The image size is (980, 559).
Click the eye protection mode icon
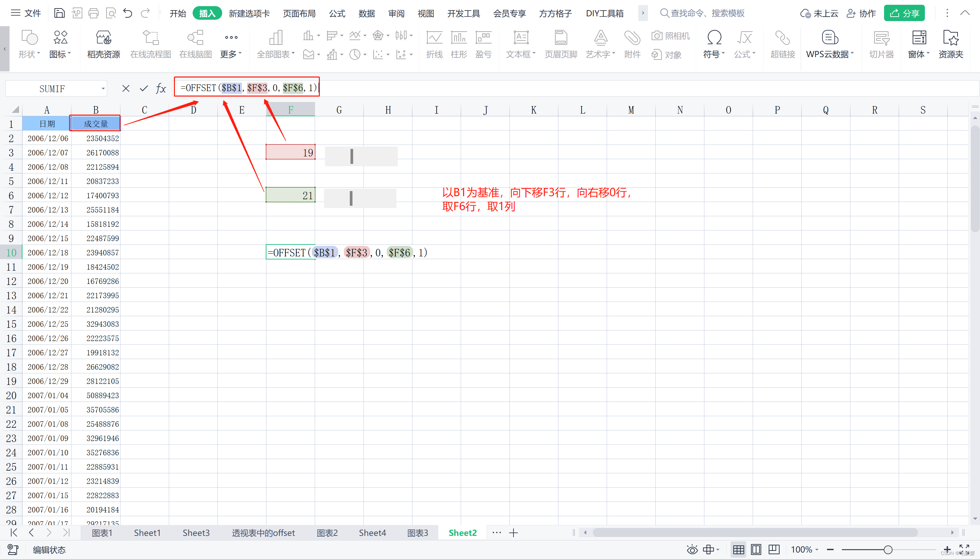coord(692,549)
